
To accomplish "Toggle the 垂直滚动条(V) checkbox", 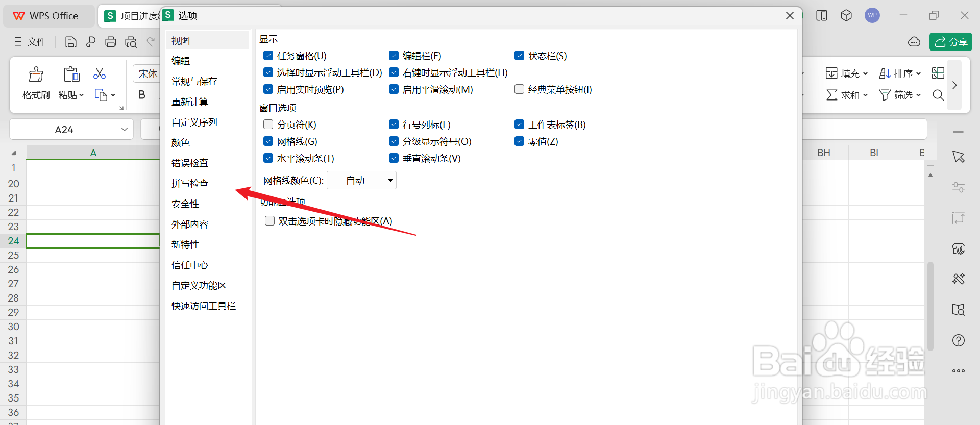I will (394, 158).
